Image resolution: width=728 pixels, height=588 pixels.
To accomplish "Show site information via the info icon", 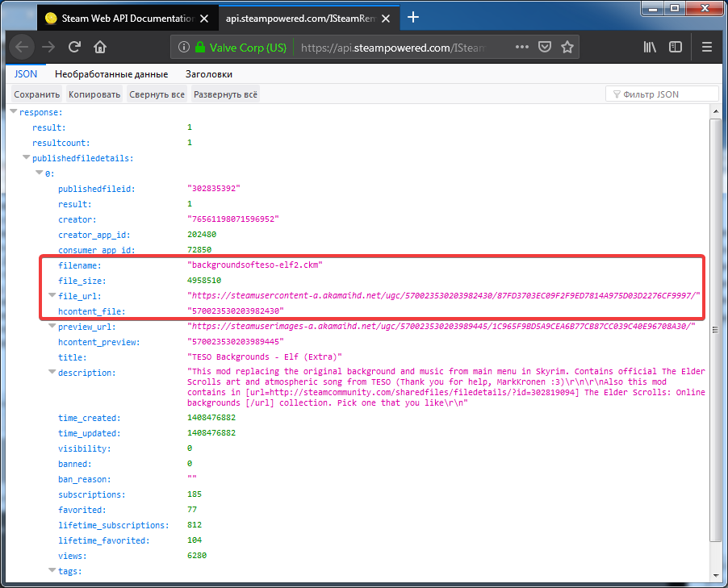I will [x=184, y=47].
